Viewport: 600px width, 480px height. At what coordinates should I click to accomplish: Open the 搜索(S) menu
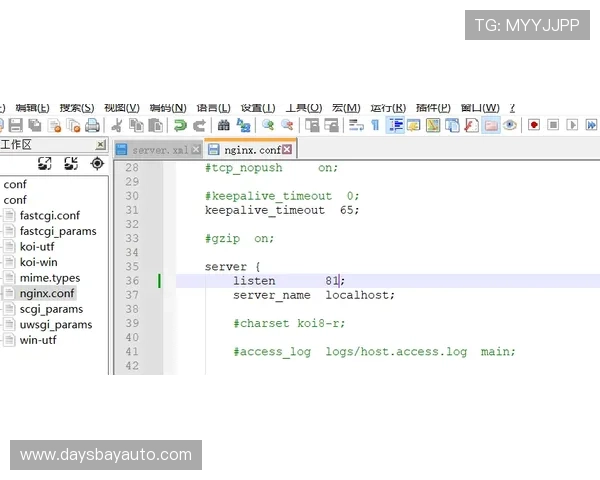[76, 108]
